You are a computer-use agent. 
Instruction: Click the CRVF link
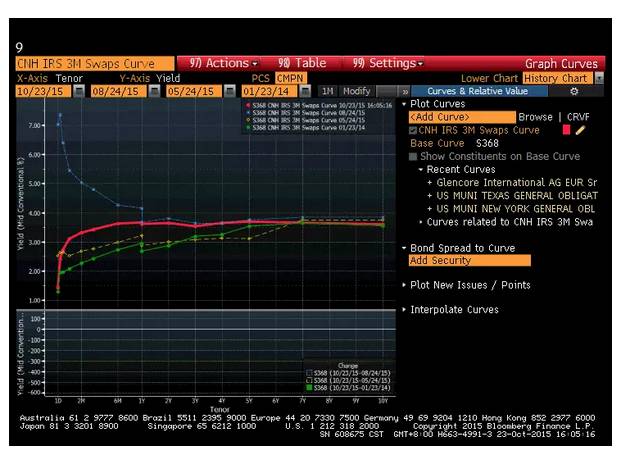point(578,117)
